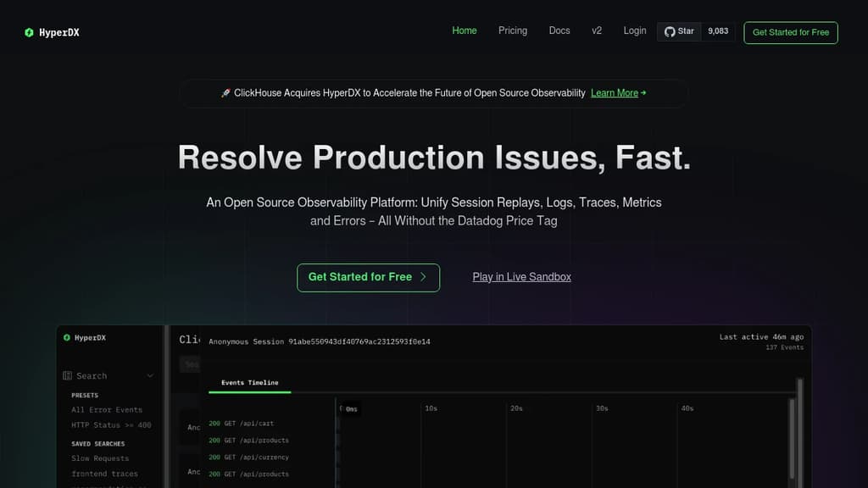The image size is (868, 488).
Task: Select HTTP Status >= 400 preset
Action: (111, 425)
